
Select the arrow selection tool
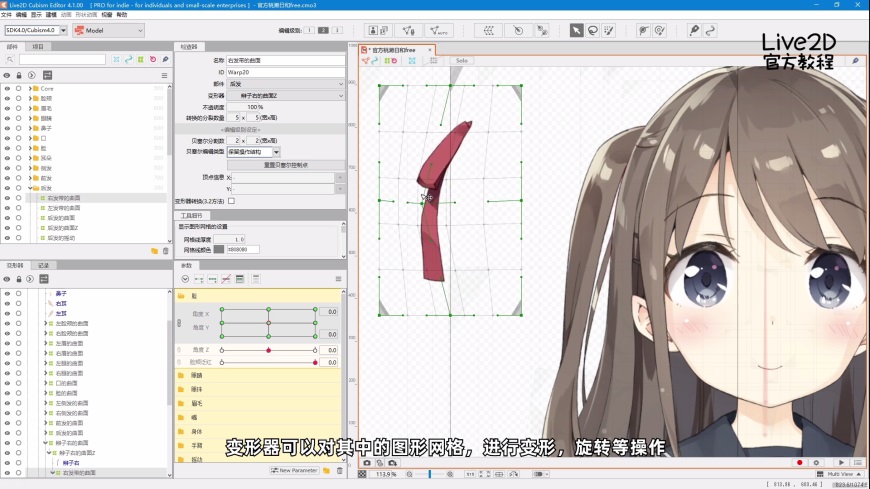tap(576, 31)
